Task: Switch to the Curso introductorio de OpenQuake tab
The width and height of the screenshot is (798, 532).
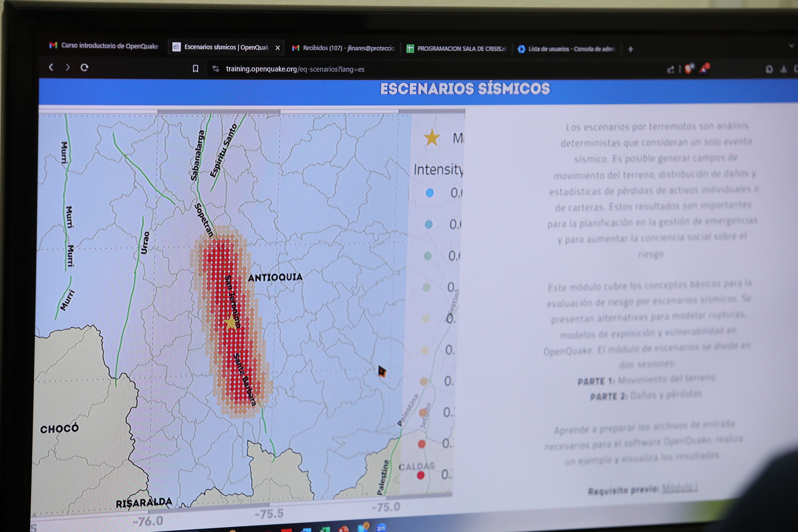Action: 104,45
